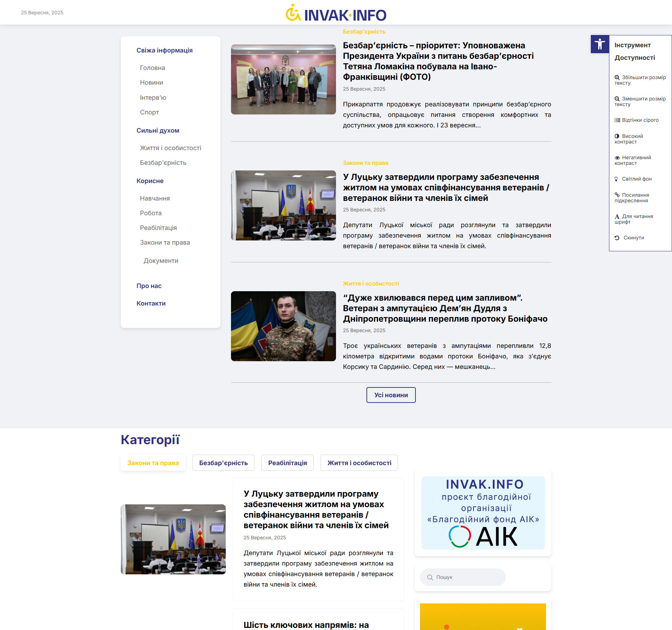Open the Про нас page
Viewport: 672px width, 630px height.
click(x=149, y=286)
